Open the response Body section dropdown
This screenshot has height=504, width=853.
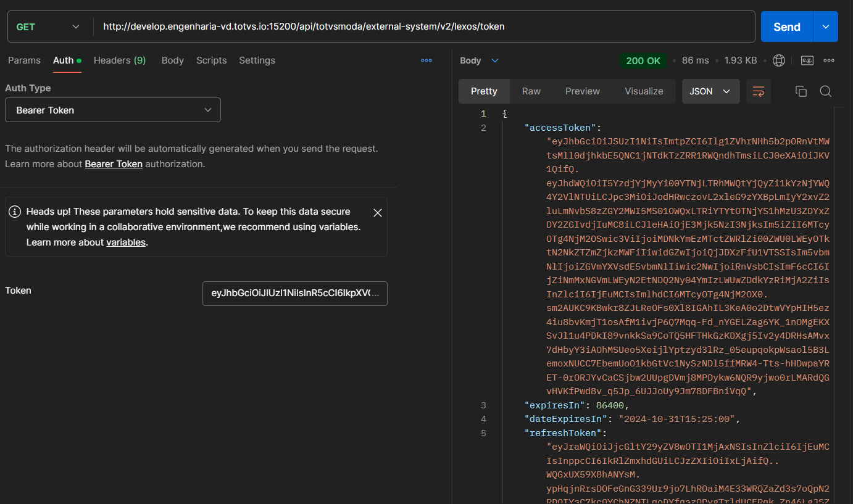(x=479, y=60)
